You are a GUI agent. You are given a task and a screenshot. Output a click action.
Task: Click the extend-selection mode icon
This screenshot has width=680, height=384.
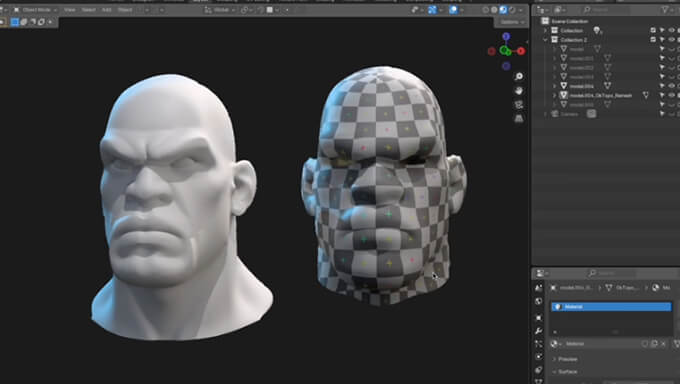click(x=24, y=22)
